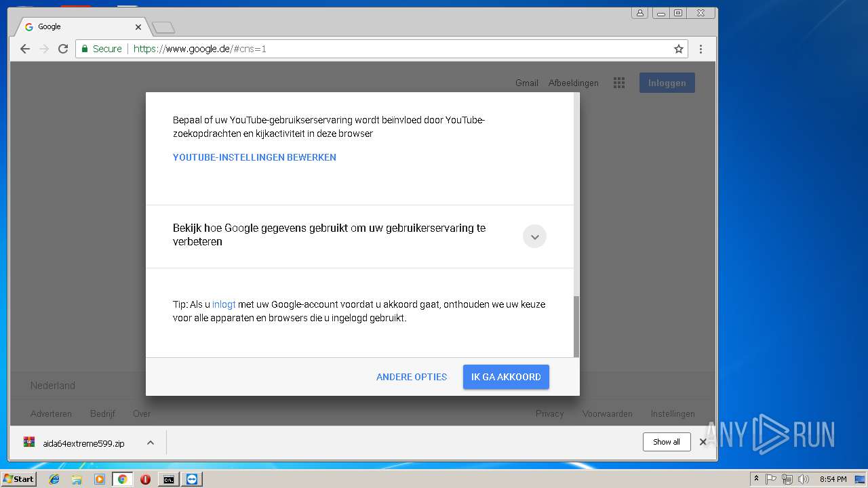Screen dimensions: 868x488
Task: View the Secure padlock site information
Action: point(101,49)
